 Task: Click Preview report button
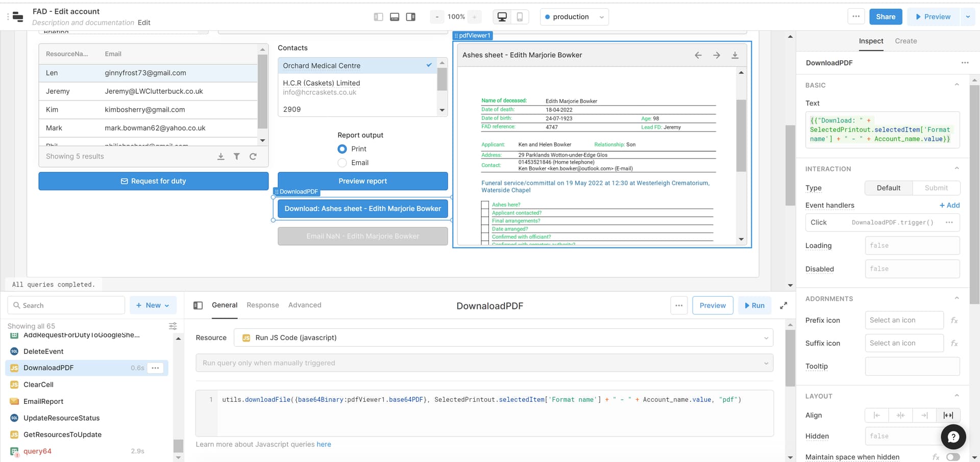coord(363,181)
